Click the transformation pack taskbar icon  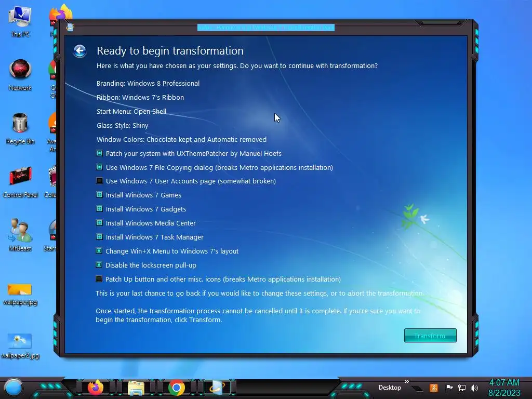(x=217, y=388)
